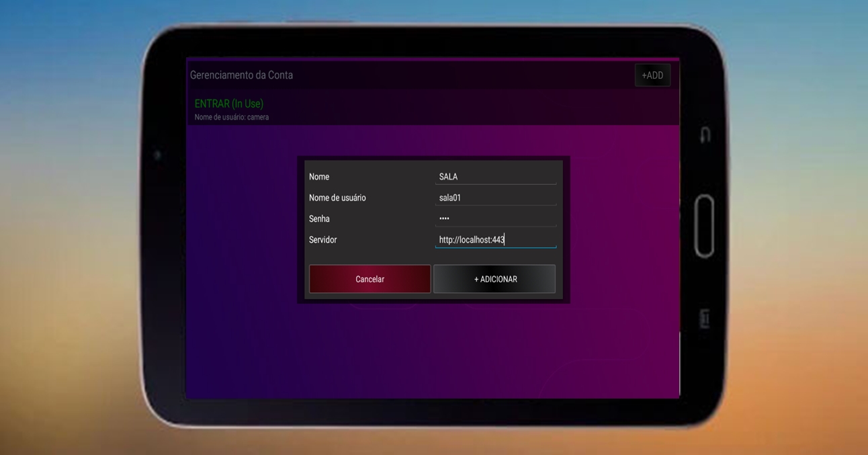Click the +ADD button in the header
The height and width of the screenshot is (455, 868).
652,75
